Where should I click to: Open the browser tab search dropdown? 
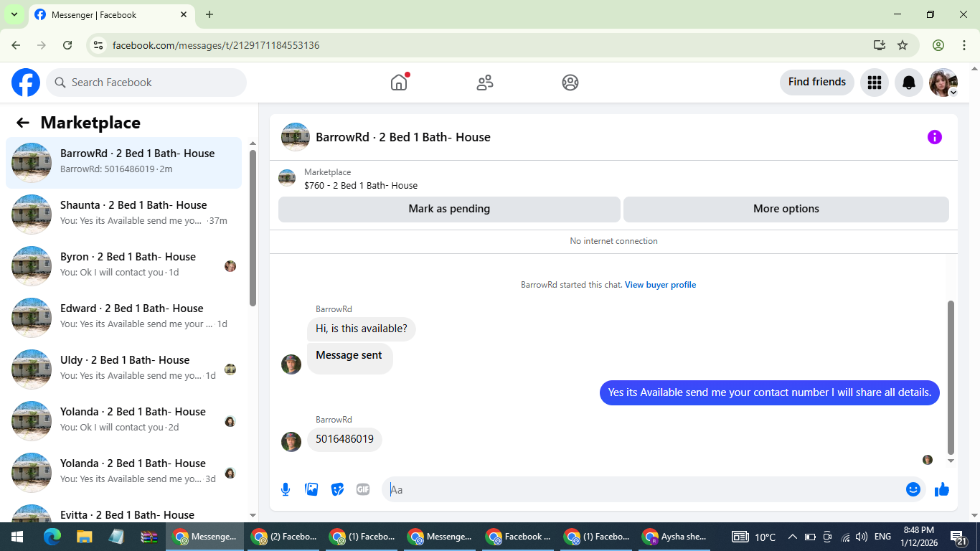(x=14, y=14)
